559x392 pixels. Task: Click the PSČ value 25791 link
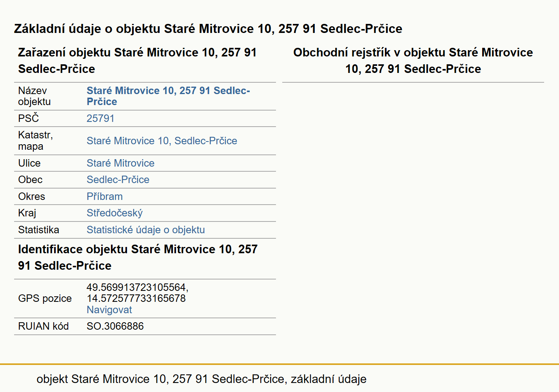tap(100, 118)
